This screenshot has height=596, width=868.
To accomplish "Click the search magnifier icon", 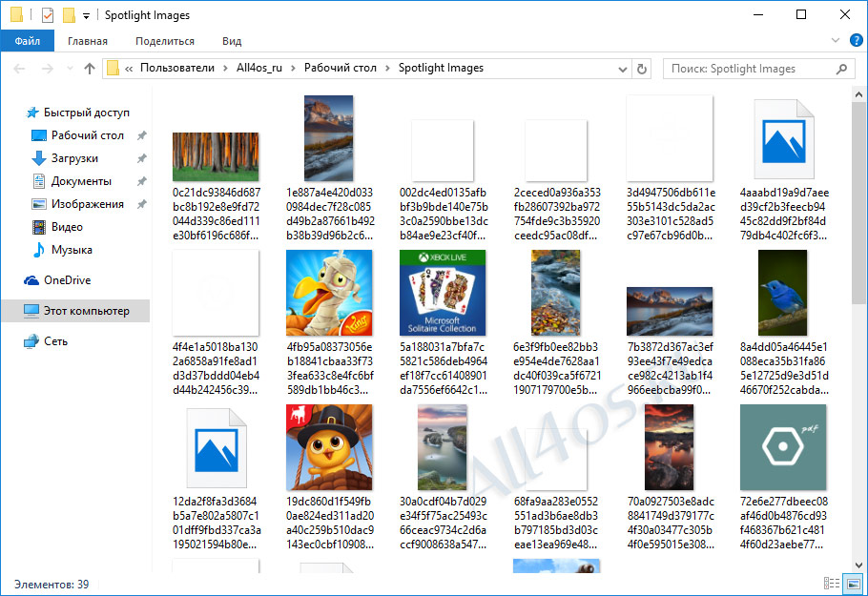I will pos(841,69).
